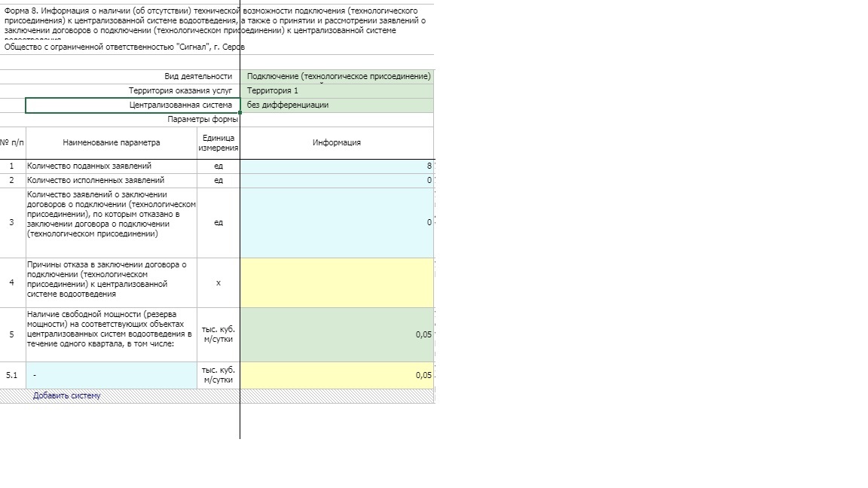This screenshot has width=868, height=488.
Task: Click the "Информация" column header
Action: click(337, 143)
